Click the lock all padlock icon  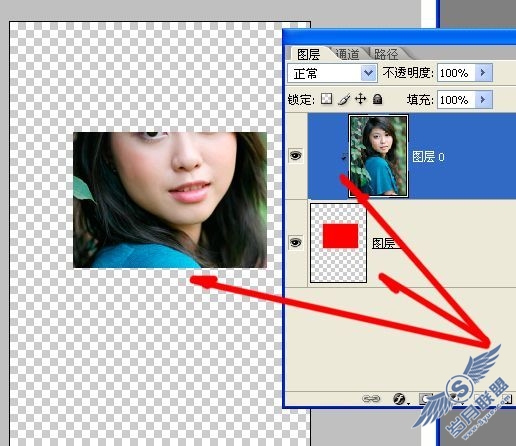[x=377, y=99]
